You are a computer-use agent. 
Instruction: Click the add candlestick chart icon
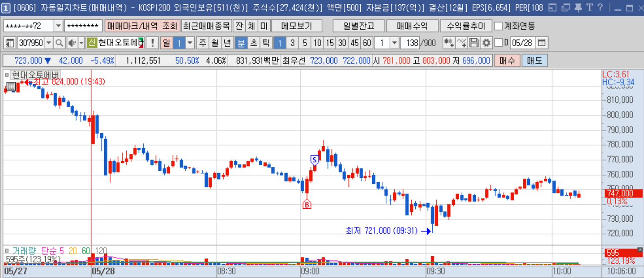coord(449,43)
